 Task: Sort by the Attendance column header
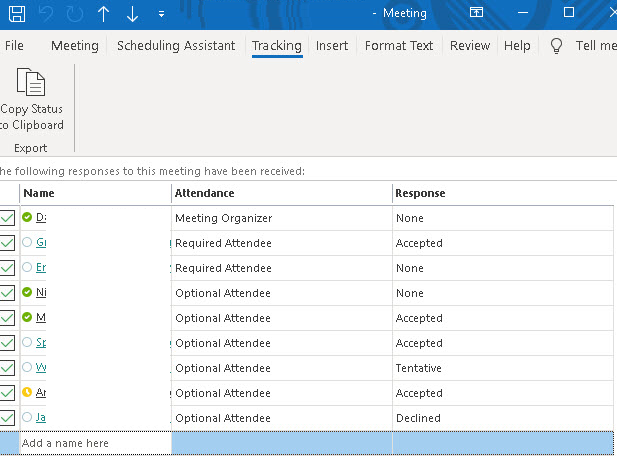coord(282,193)
